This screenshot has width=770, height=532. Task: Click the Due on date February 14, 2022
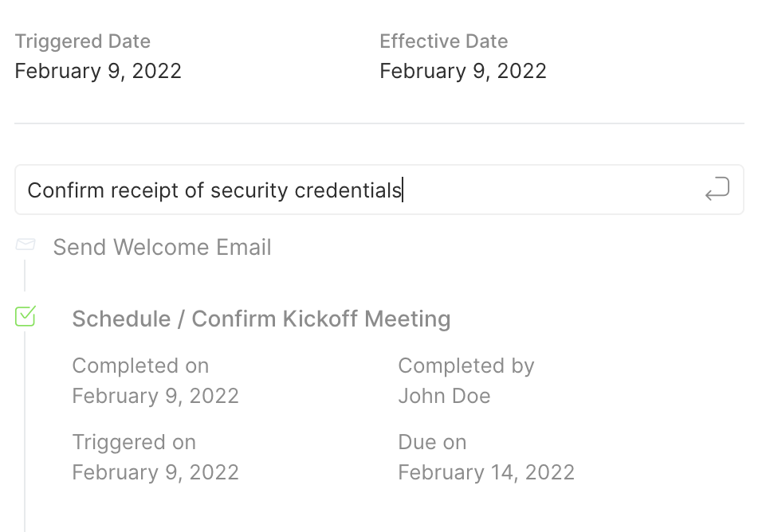(486, 472)
